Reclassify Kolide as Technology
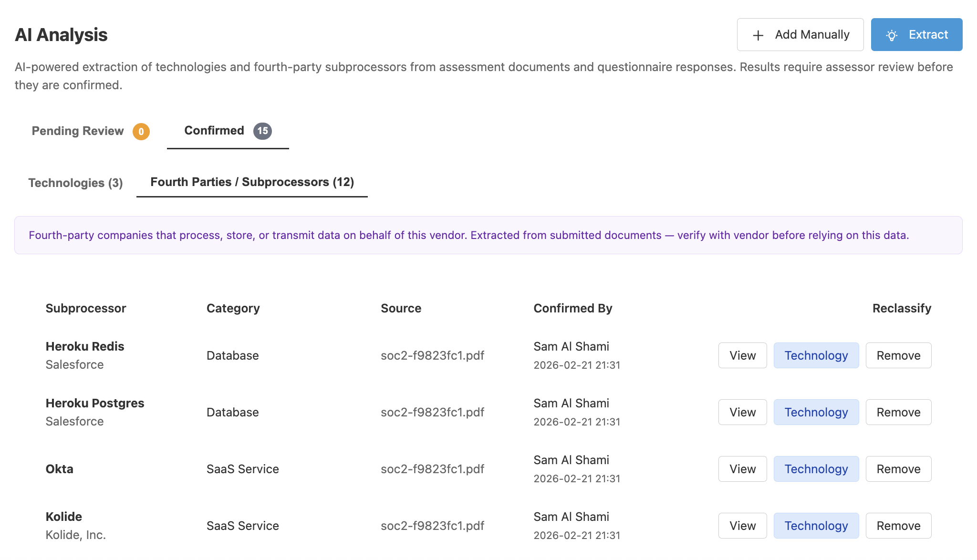 (x=816, y=526)
